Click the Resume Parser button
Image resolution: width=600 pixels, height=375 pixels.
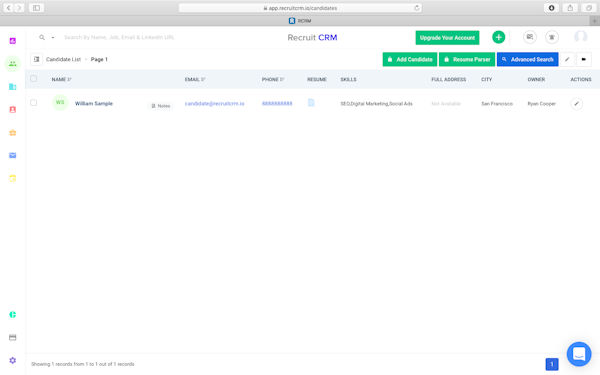(x=467, y=59)
